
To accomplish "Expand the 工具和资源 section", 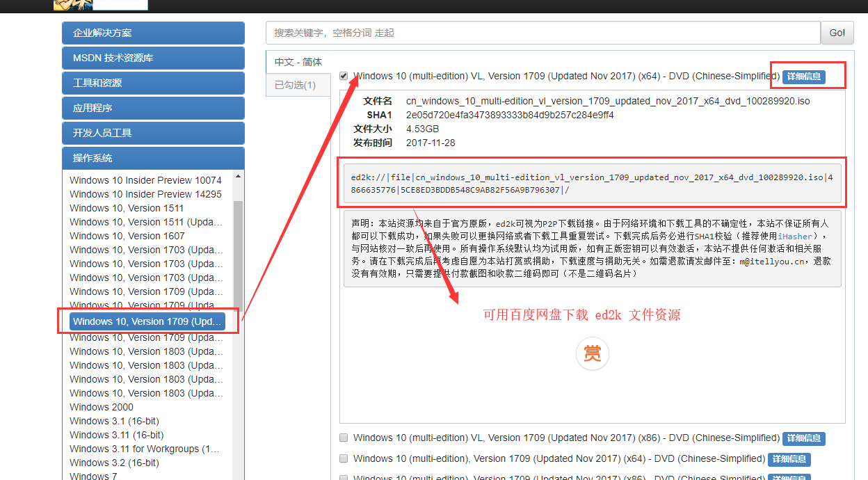I will (x=153, y=83).
